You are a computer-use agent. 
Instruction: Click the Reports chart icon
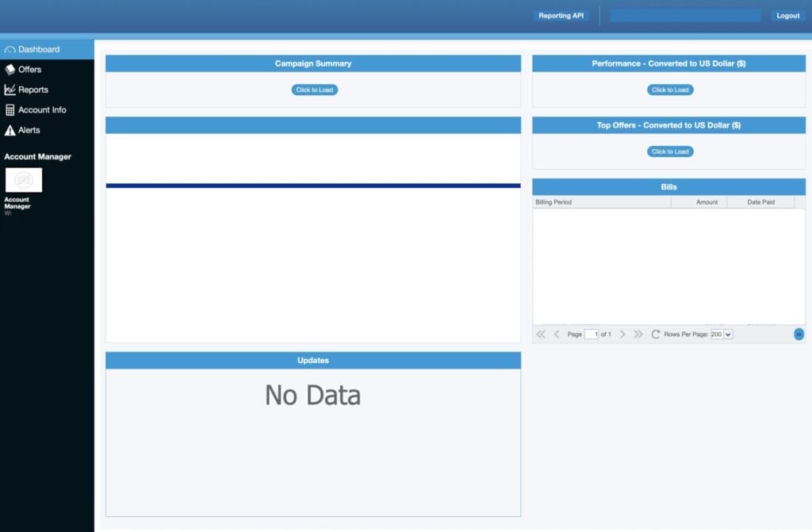tap(10, 90)
